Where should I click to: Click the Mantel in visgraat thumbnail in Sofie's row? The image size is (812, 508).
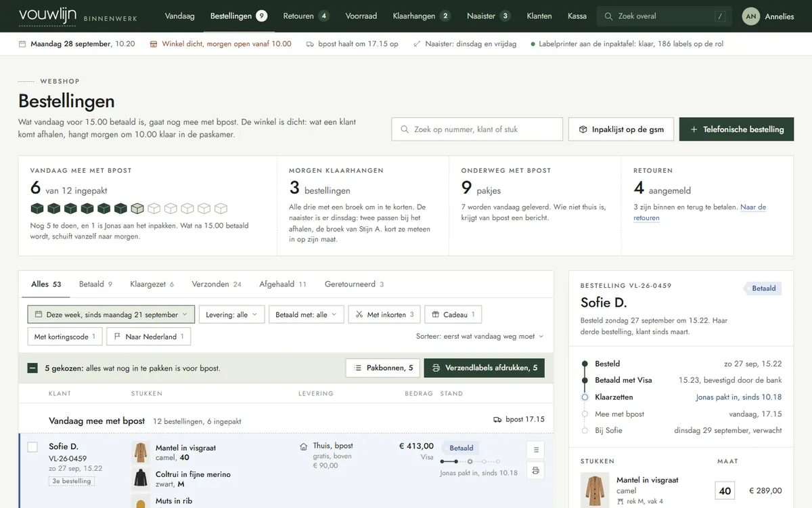pyautogui.click(x=141, y=452)
